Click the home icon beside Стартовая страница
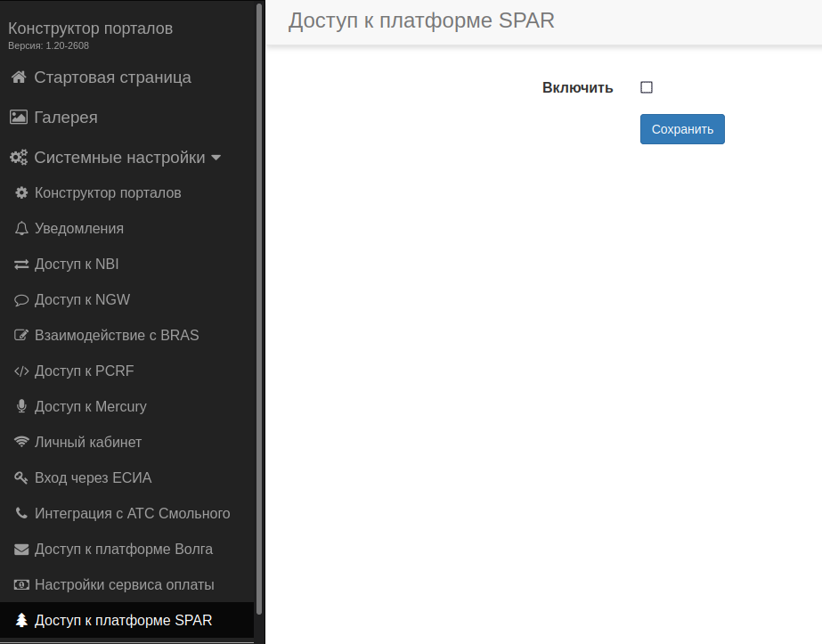Image resolution: width=822 pixels, height=644 pixels. (x=19, y=77)
